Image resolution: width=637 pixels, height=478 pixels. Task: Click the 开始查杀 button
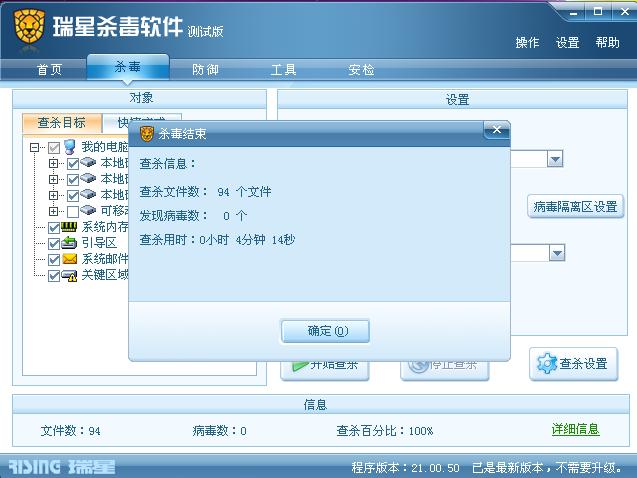pos(325,370)
